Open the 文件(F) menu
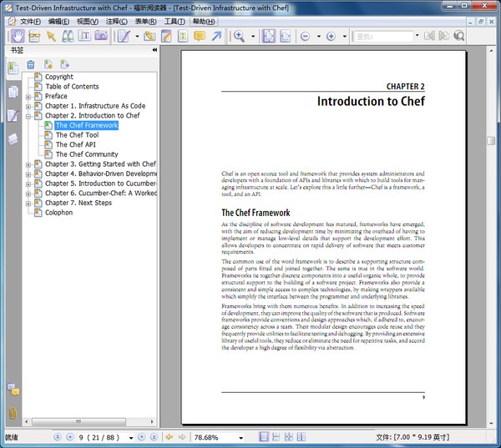Image resolution: width=501 pixels, height=448 pixels. point(30,21)
